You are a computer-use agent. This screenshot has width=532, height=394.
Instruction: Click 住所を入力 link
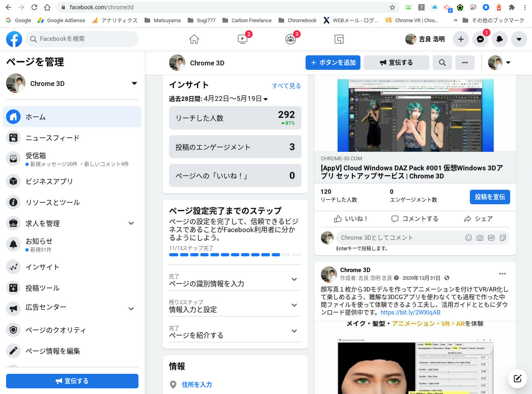[197, 385]
